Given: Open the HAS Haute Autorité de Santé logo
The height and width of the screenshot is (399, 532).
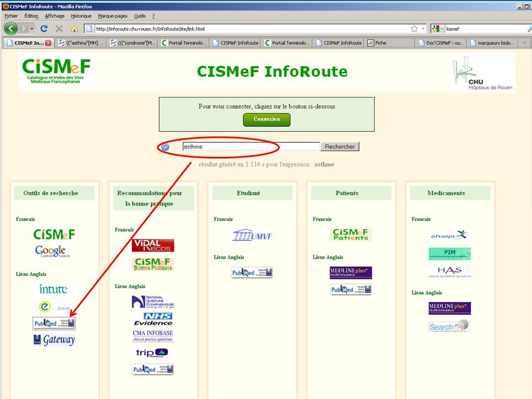Looking at the screenshot, I should 449,271.
